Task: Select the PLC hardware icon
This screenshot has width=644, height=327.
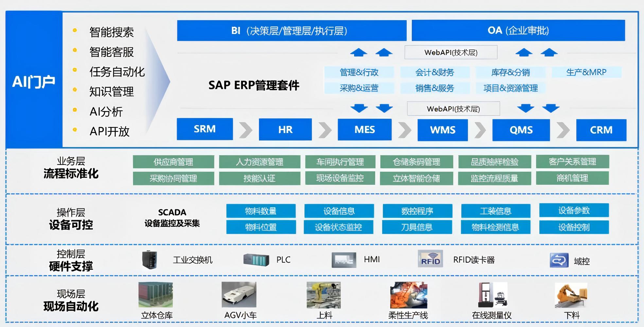Action: pos(256,260)
